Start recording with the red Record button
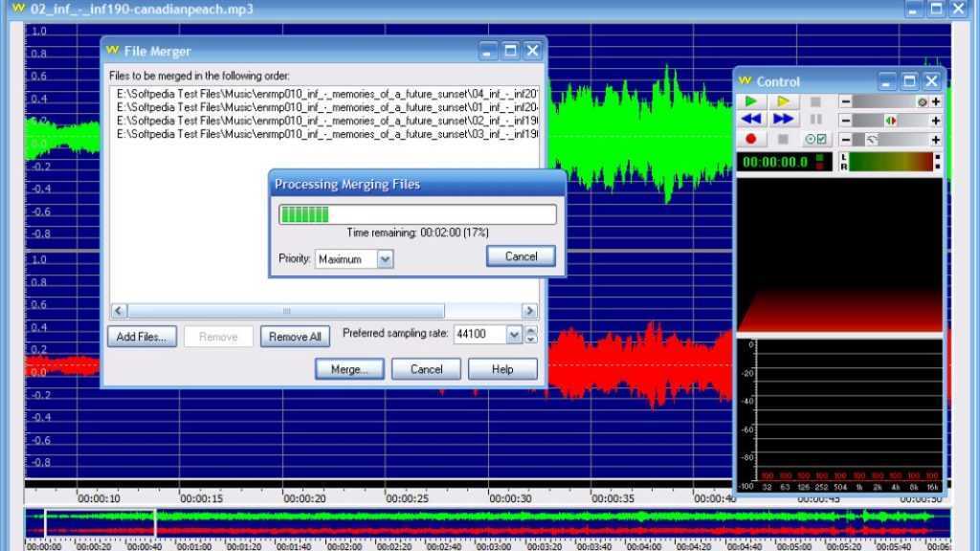 tap(751, 140)
